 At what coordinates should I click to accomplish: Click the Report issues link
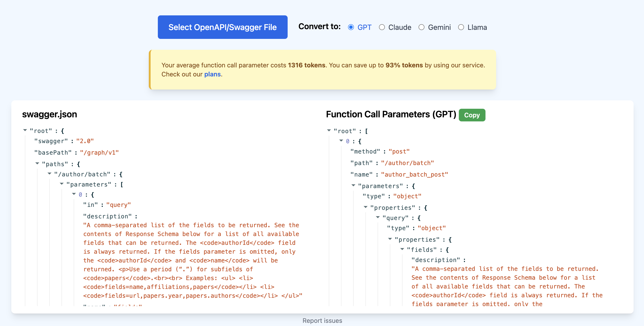click(322, 321)
